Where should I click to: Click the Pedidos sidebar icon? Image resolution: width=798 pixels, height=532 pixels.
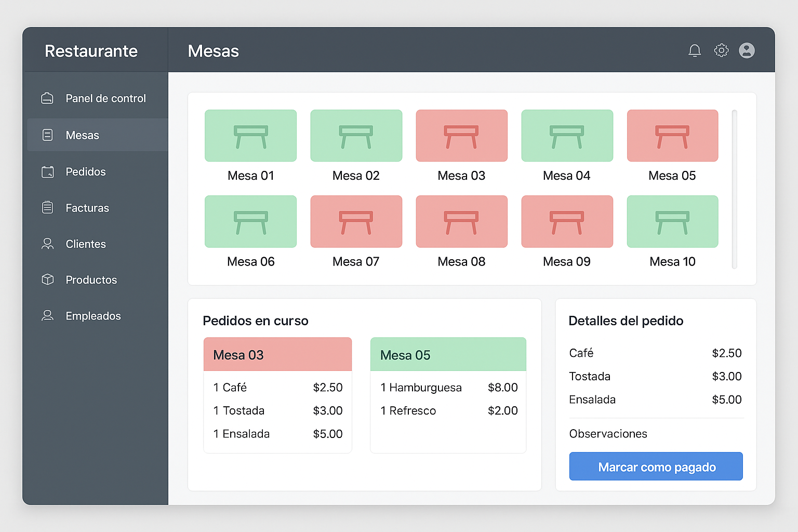pyautogui.click(x=47, y=171)
